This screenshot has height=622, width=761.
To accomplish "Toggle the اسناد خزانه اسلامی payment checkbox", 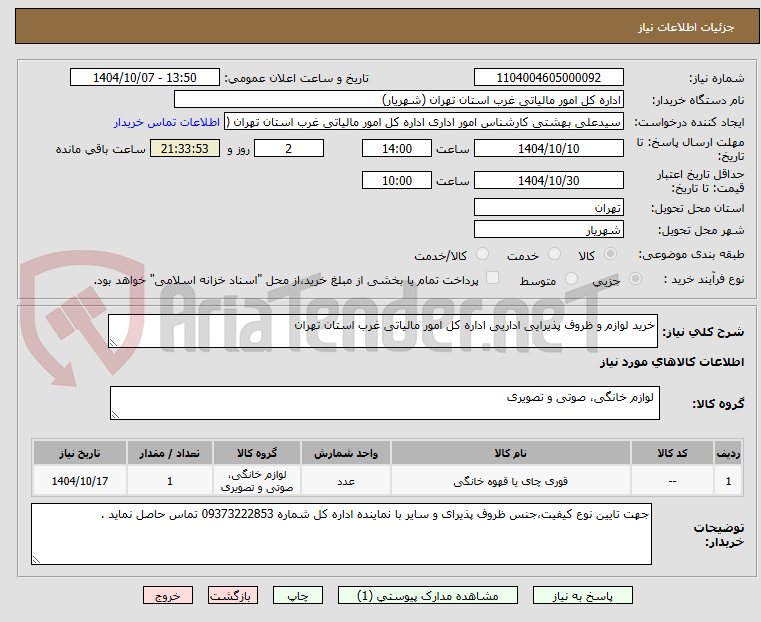I will click(492, 278).
